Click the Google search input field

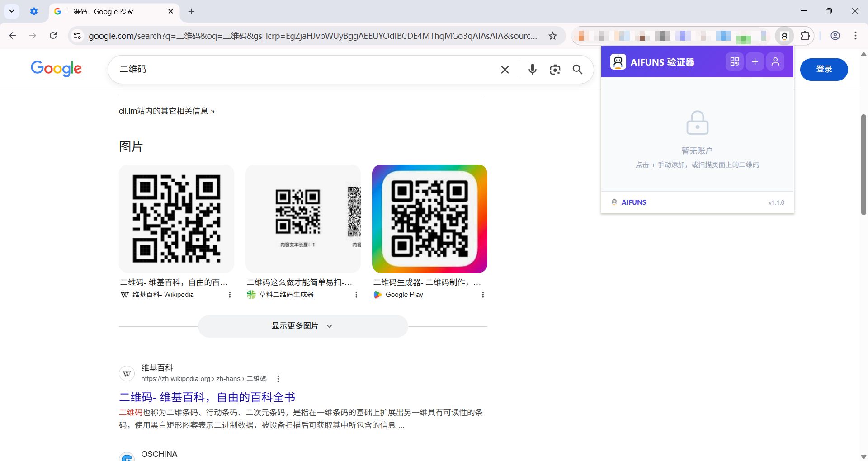pyautogui.click(x=305, y=69)
